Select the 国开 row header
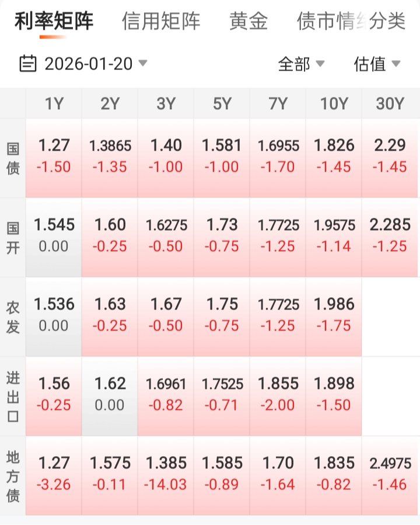 pyautogui.click(x=13, y=237)
